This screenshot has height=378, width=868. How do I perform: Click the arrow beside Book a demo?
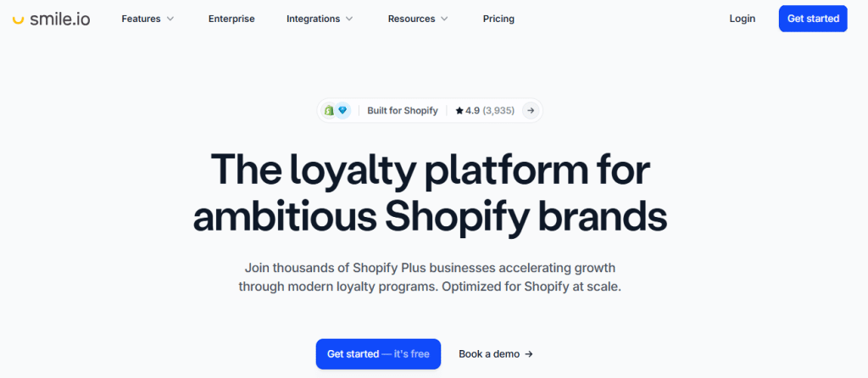(529, 354)
